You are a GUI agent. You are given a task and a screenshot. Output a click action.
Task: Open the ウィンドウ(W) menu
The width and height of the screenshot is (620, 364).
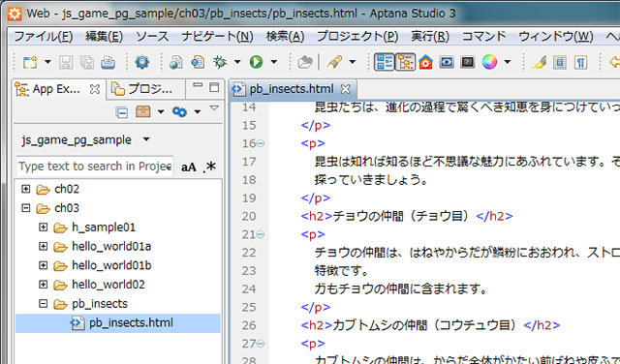click(556, 37)
